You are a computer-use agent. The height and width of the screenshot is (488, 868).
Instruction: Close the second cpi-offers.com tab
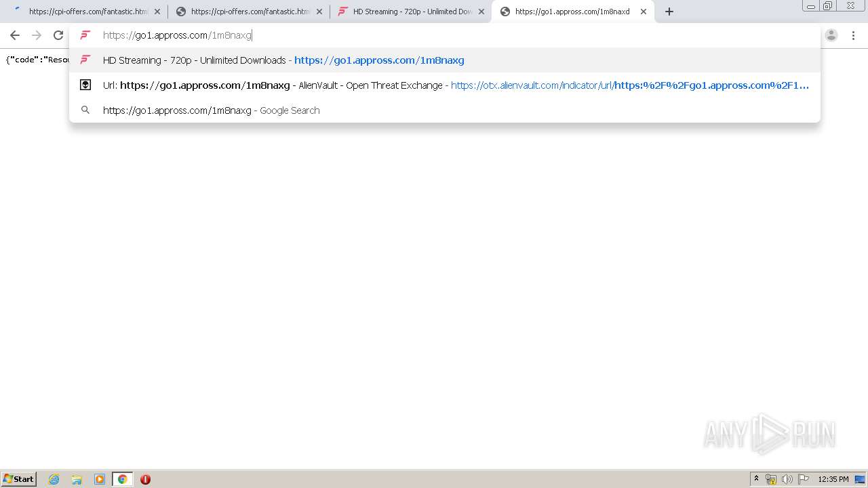[319, 12]
